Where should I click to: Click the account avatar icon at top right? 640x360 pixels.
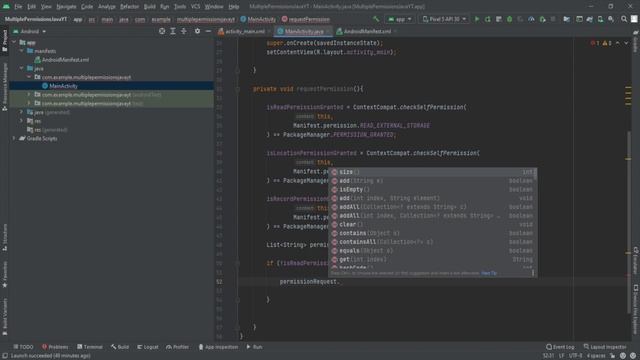pyautogui.click(x=634, y=19)
